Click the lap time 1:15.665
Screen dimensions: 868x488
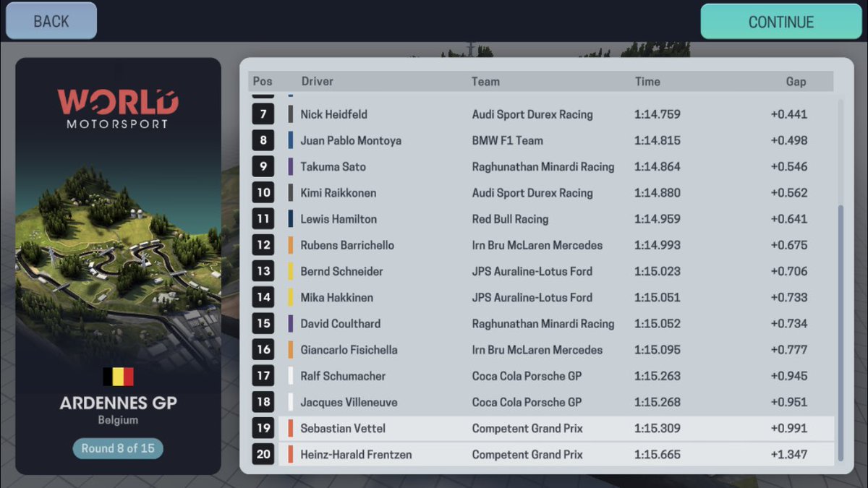pyautogui.click(x=658, y=455)
